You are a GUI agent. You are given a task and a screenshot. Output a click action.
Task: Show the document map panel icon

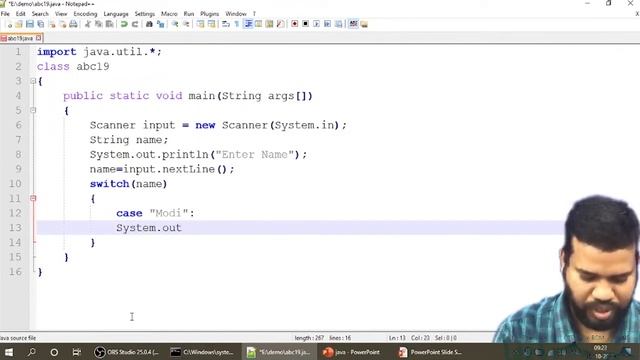point(269,24)
